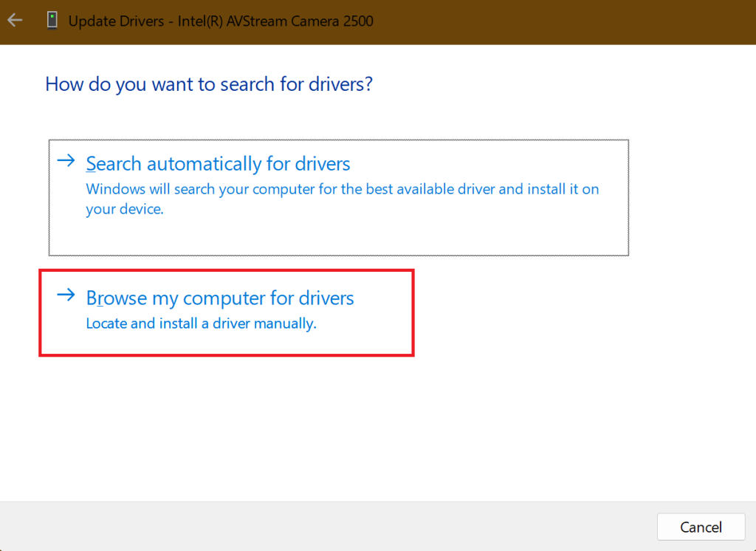756x551 pixels.
Task: Click the camera device icon in title bar
Action: (x=52, y=20)
